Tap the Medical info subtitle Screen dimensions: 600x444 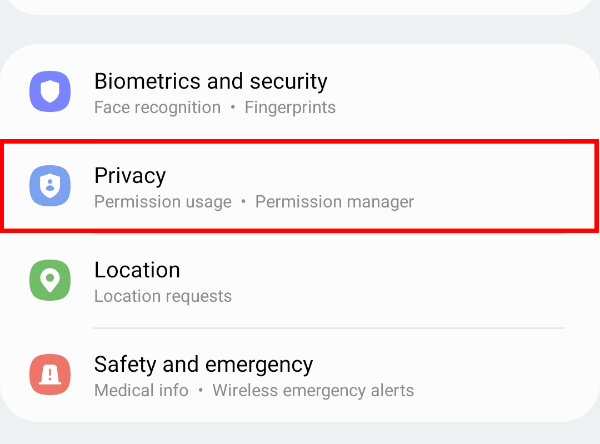pos(140,390)
